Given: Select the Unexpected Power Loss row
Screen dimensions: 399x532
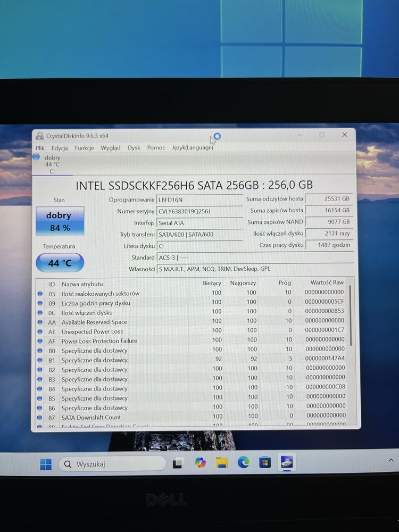Looking at the screenshot, I should pyautogui.click(x=192, y=331).
